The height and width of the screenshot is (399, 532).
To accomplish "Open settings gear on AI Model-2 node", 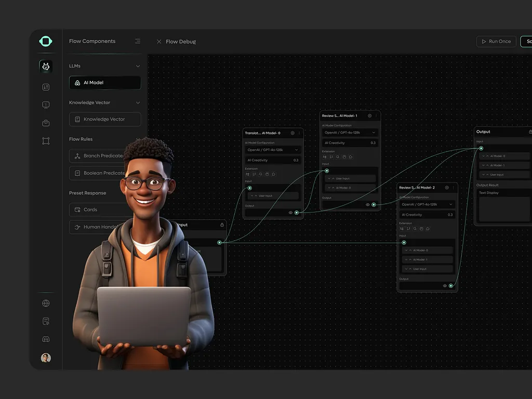I will click(446, 188).
